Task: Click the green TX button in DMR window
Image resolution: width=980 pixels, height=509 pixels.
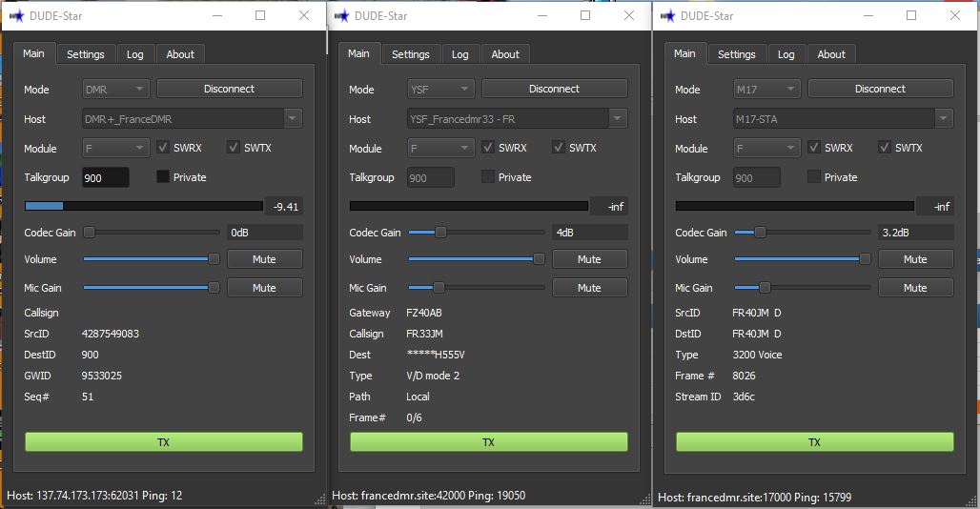Action: [x=164, y=442]
